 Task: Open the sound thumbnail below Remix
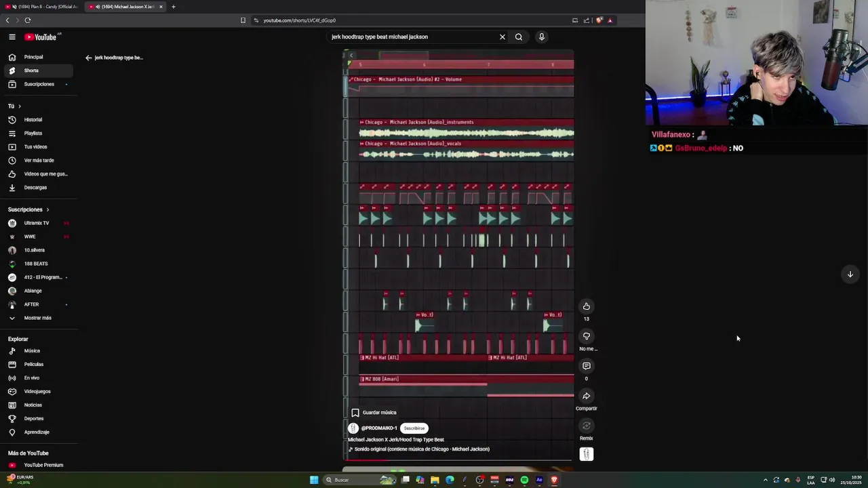point(587,454)
